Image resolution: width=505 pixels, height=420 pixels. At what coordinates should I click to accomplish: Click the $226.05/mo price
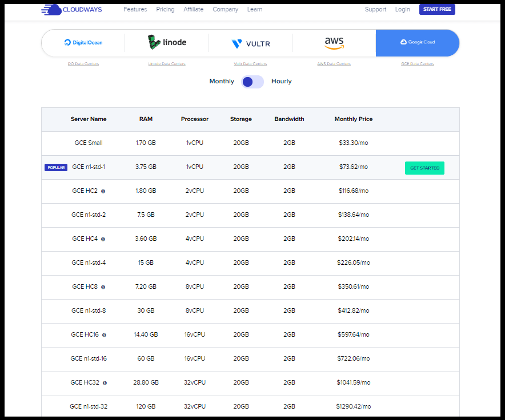point(353,262)
